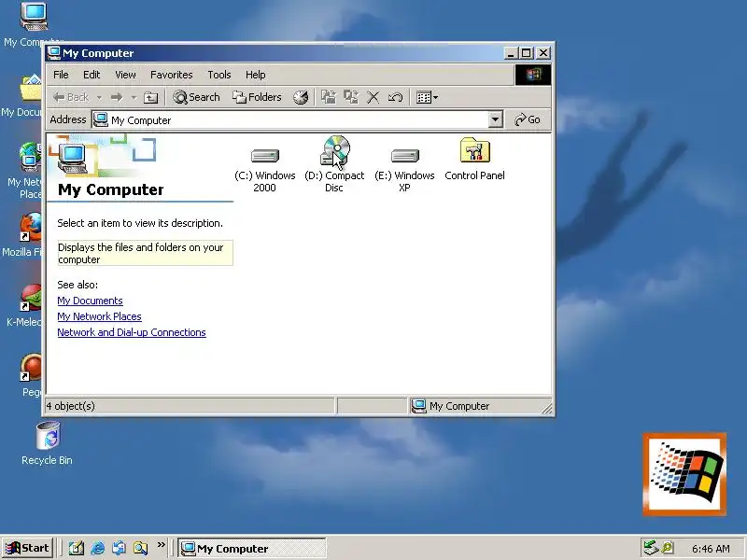
Task: Click the Back toolbar button
Action: (71, 97)
